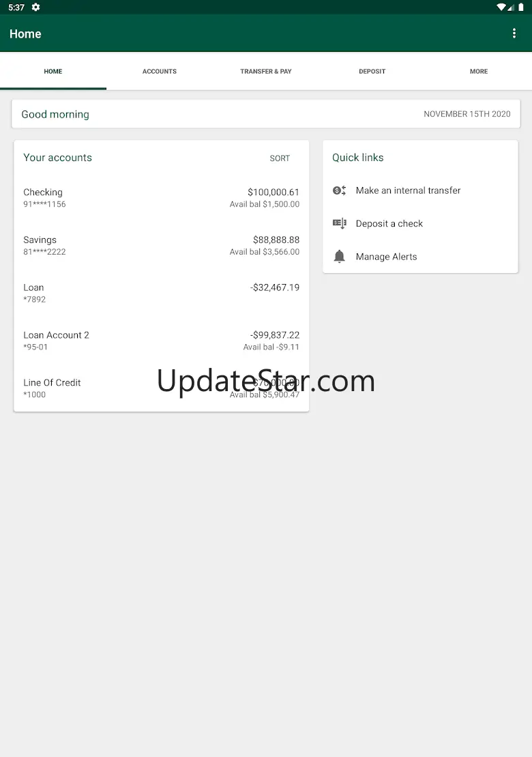Viewport: 532px width, 757px height.
Task: Tap the settings gear in status bar
Action: coord(35,8)
